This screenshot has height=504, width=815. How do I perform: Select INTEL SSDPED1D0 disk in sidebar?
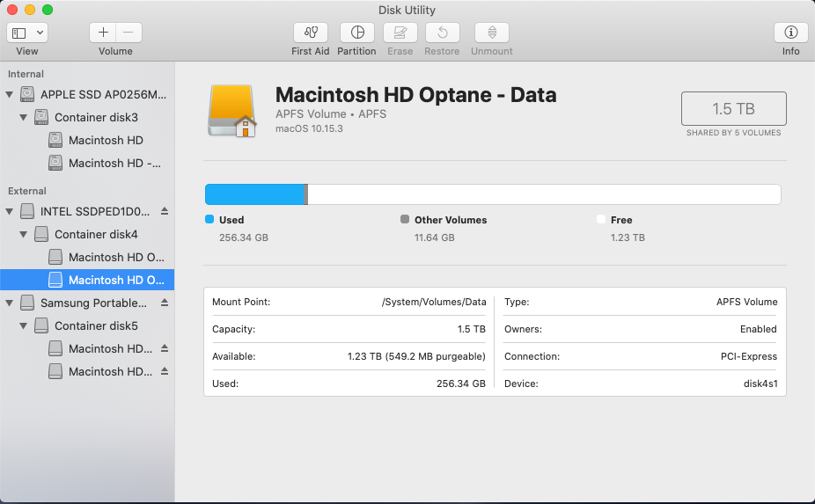tap(87, 211)
